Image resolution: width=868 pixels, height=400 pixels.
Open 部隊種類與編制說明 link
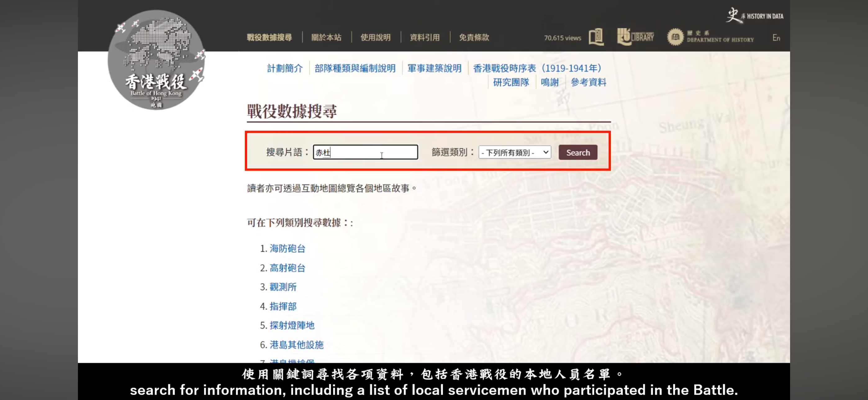(x=355, y=68)
